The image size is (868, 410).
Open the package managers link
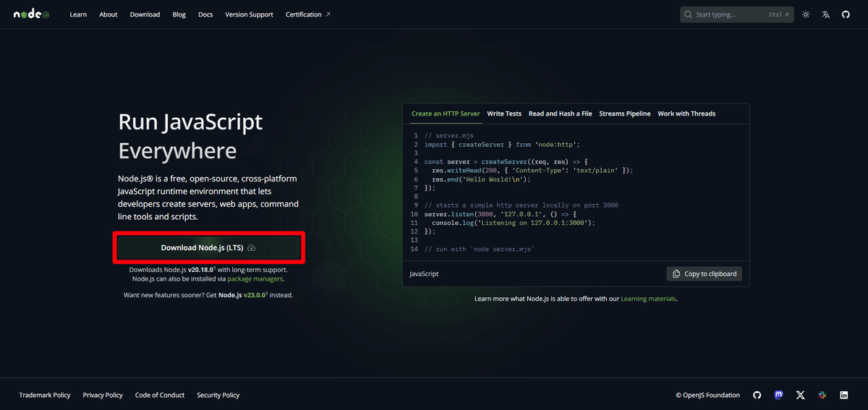255,278
